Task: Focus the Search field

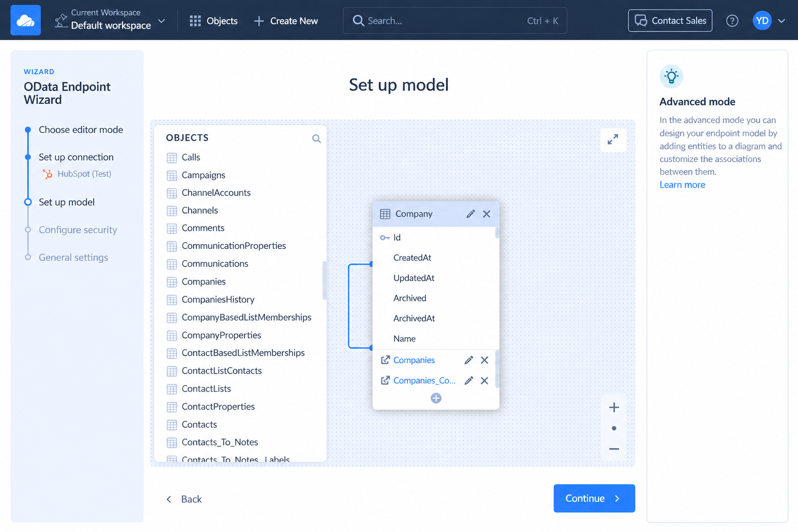Action: click(455, 21)
